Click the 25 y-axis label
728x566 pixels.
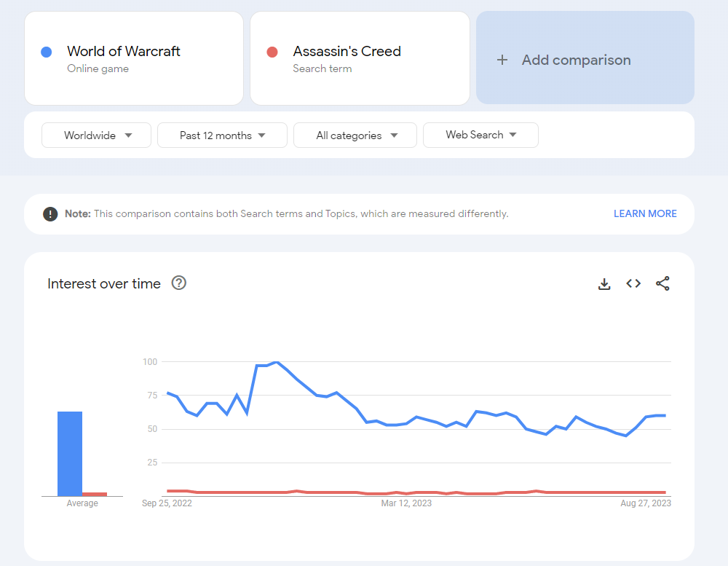pyautogui.click(x=152, y=463)
